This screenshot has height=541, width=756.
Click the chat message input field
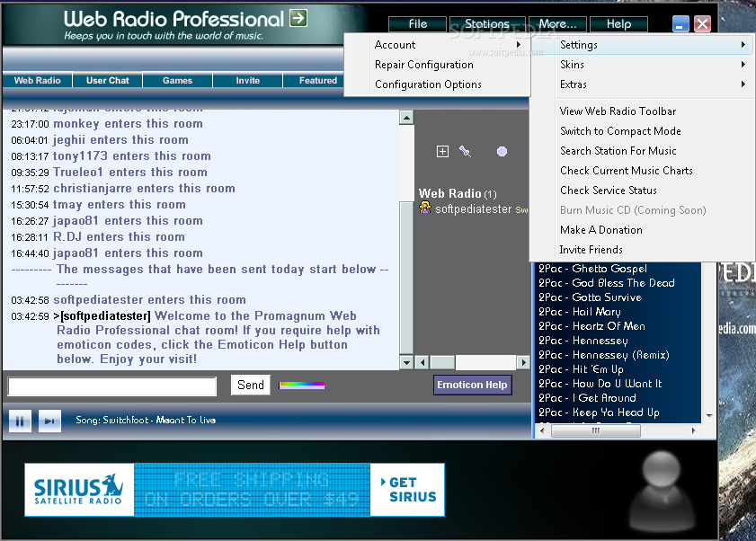(112, 386)
